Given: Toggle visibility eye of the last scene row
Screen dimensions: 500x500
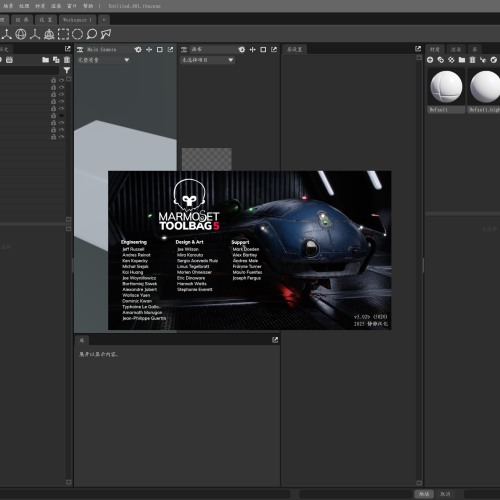Looking at the screenshot, I should [x=61, y=137].
